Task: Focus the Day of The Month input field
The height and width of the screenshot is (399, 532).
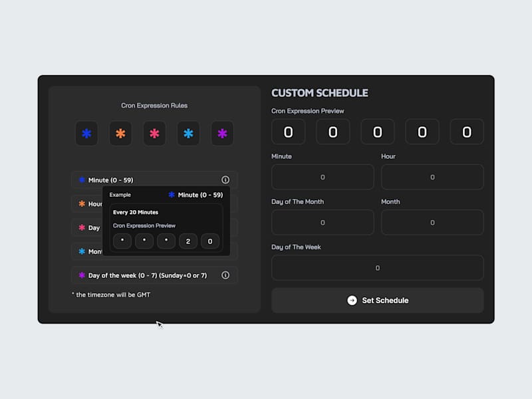Action: [323, 222]
